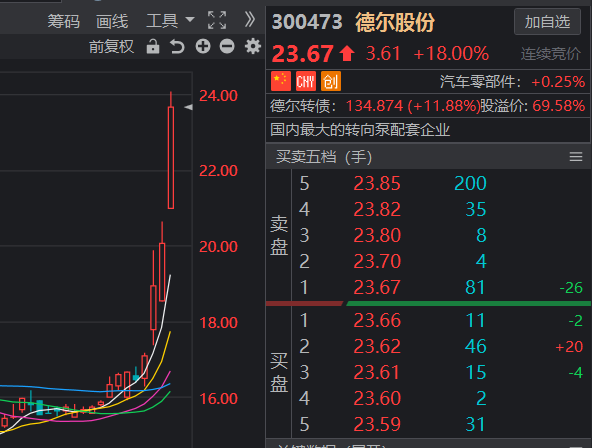The width and height of the screenshot is (592, 448).
Task: Select sell level 5 price 23.85
Action: 377,183
